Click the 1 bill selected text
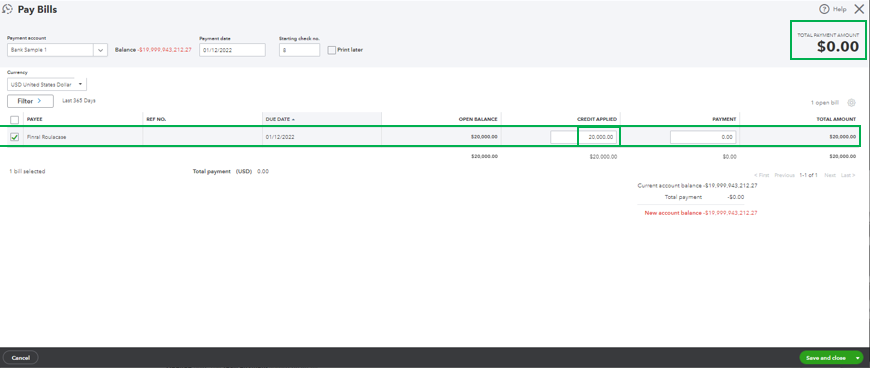 27,172
